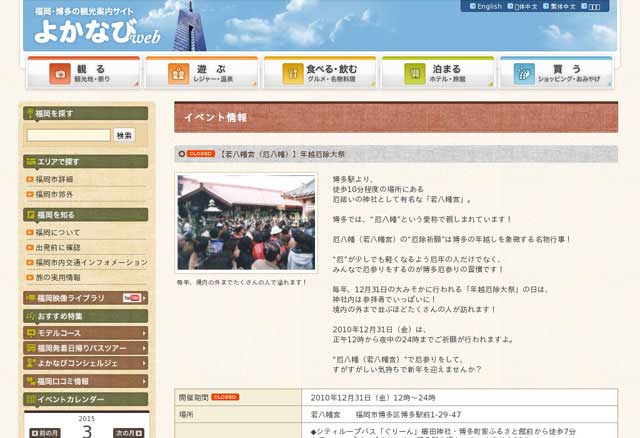The width and height of the screenshot is (640, 438).
Task: Expand arrow on よかなびコンシェルジェ row
Action: [144, 363]
